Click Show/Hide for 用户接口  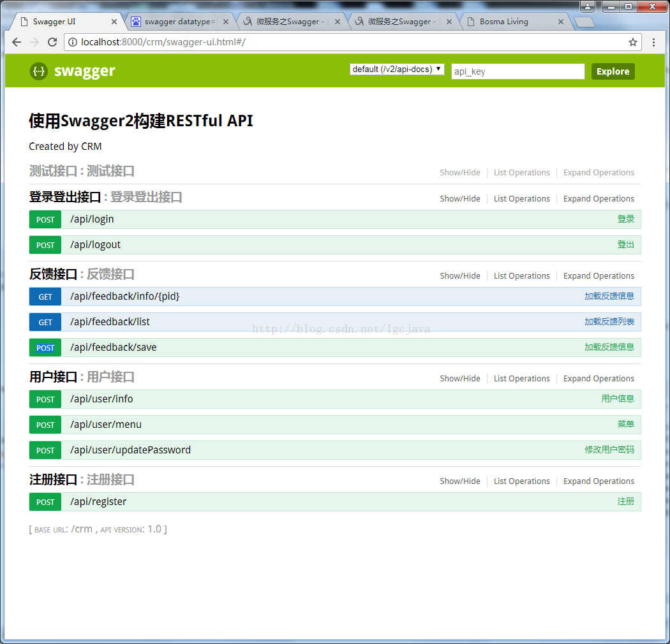[x=460, y=378]
